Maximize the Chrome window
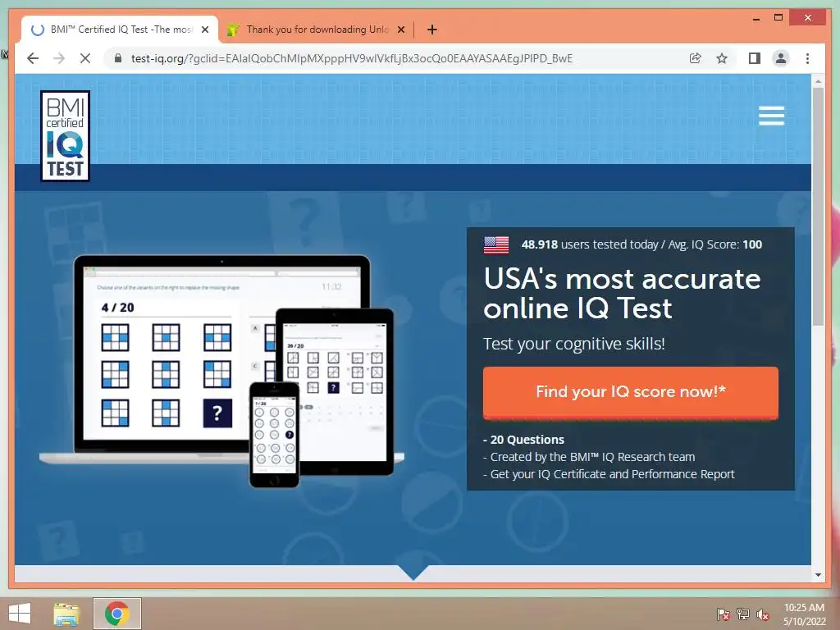Image resolution: width=840 pixels, height=630 pixels. tap(778, 18)
